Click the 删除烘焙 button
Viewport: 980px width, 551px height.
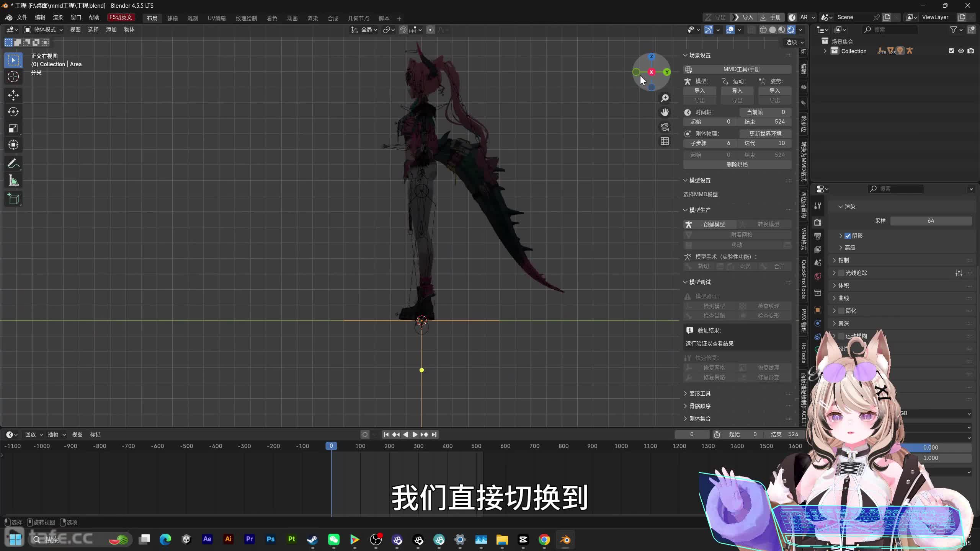tap(737, 165)
